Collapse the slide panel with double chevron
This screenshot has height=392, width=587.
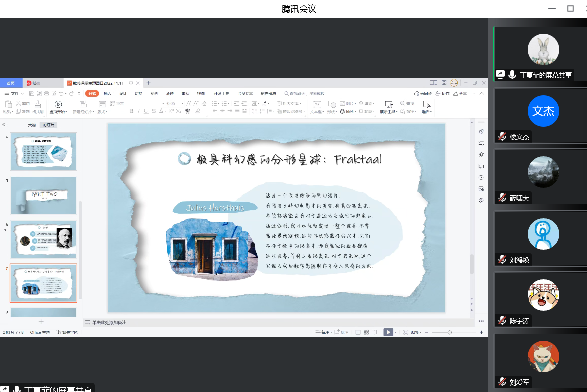tap(4, 125)
